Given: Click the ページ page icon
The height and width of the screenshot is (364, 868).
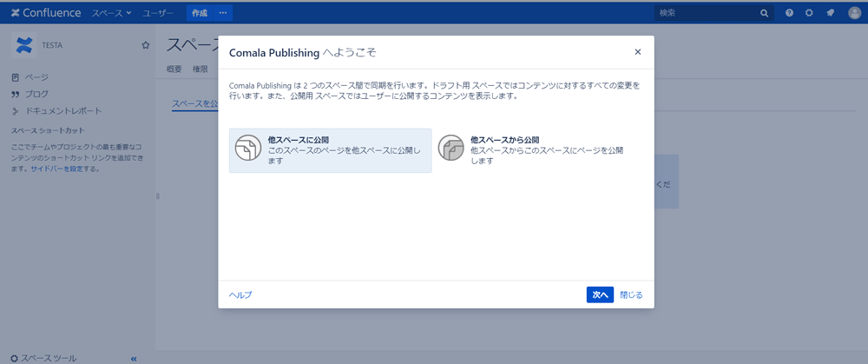Looking at the screenshot, I should coord(16,77).
